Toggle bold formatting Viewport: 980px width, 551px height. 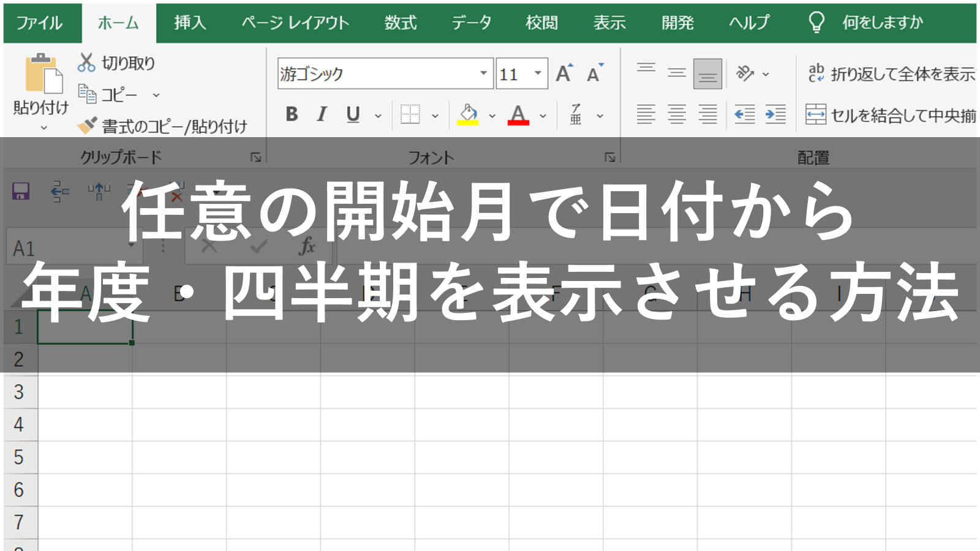point(292,114)
